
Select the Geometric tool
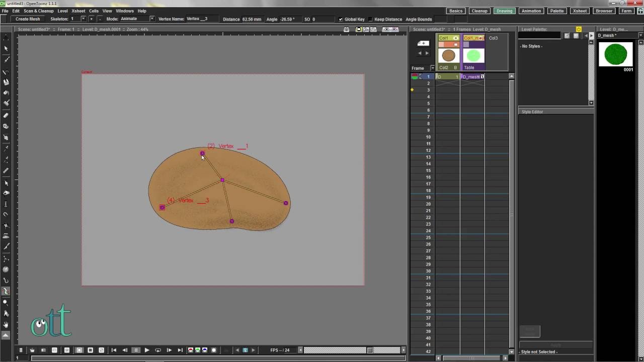6,71
